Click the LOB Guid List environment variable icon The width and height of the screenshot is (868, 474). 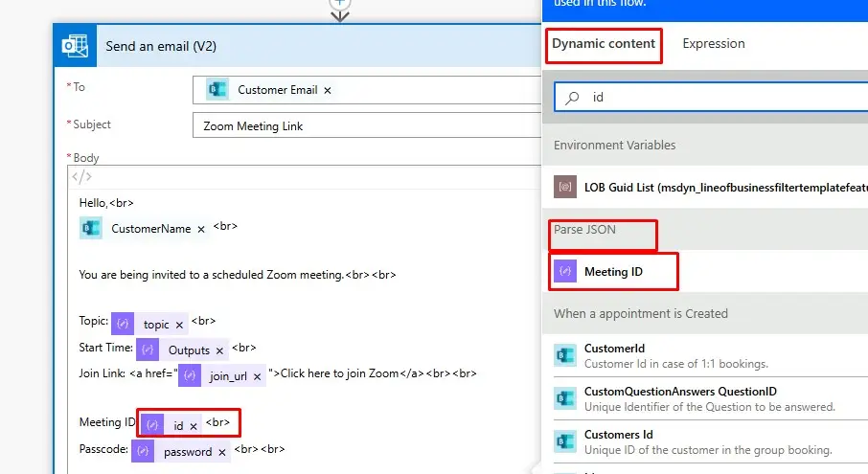coord(565,188)
